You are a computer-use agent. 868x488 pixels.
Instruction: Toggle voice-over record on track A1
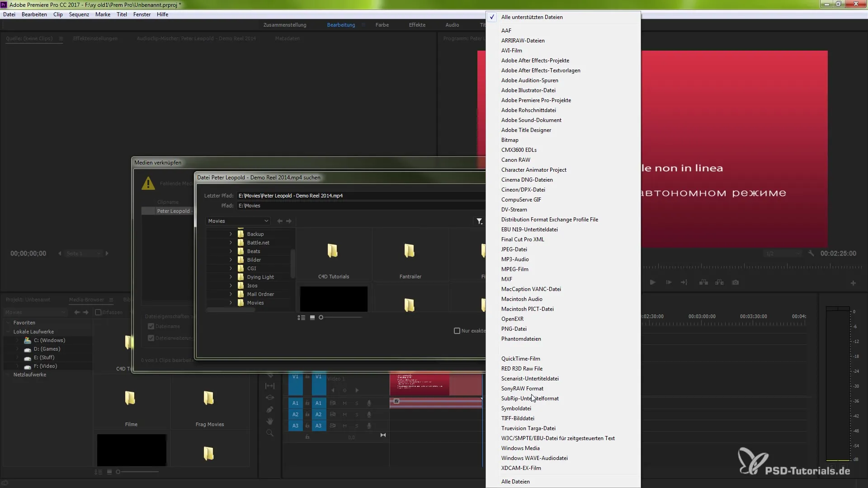[x=369, y=404]
